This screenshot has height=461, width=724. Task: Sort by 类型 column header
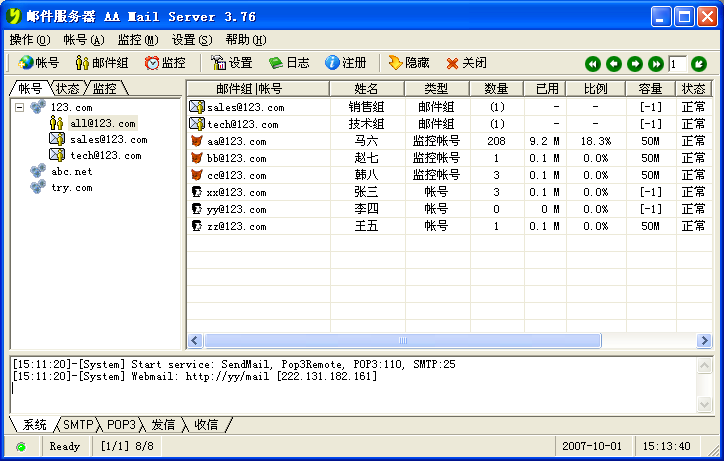pos(436,88)
